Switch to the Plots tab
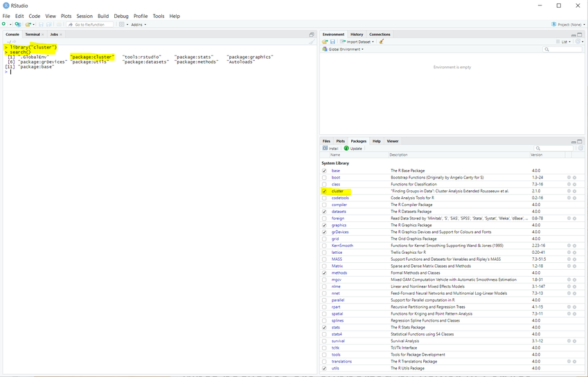 click(x=341, y=141)
